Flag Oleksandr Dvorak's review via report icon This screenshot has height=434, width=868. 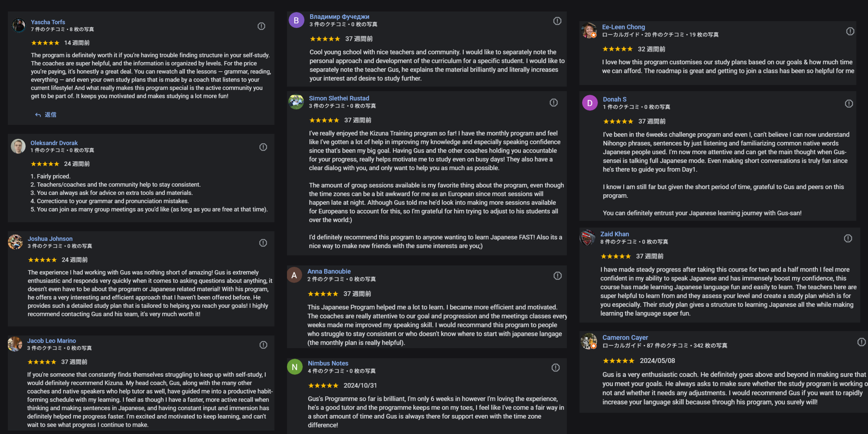263,147
